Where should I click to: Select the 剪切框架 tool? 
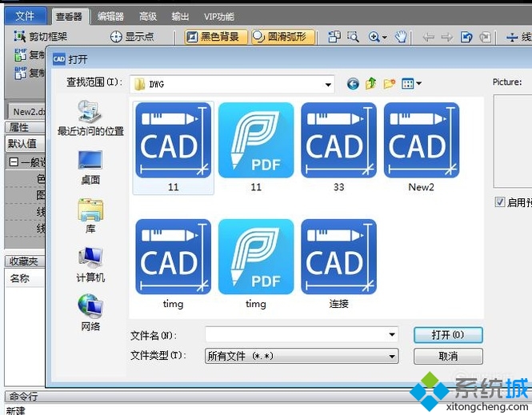[x=40, y=36]
